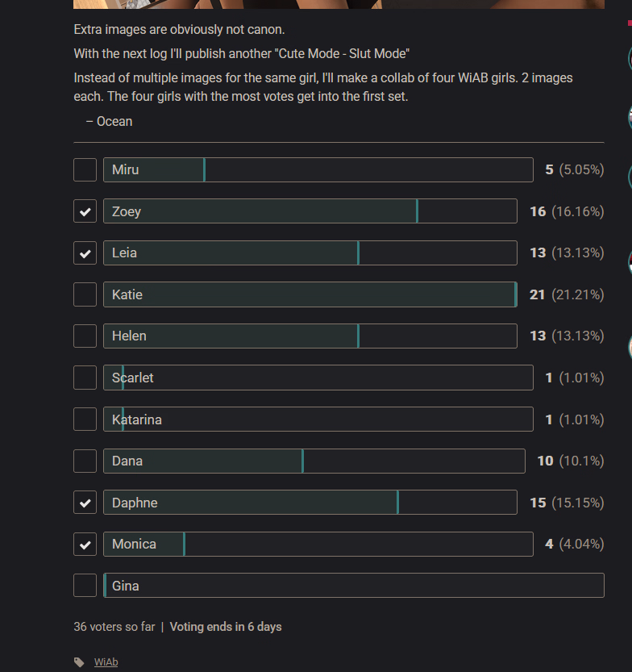Check the Miru poll checkbox

pos(85,170)
